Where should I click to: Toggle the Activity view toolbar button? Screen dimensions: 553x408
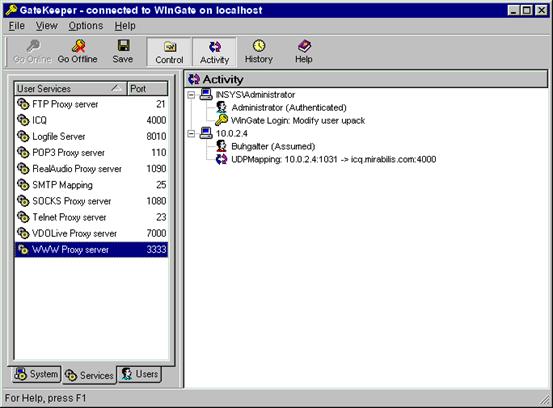[x=214, y=52]
